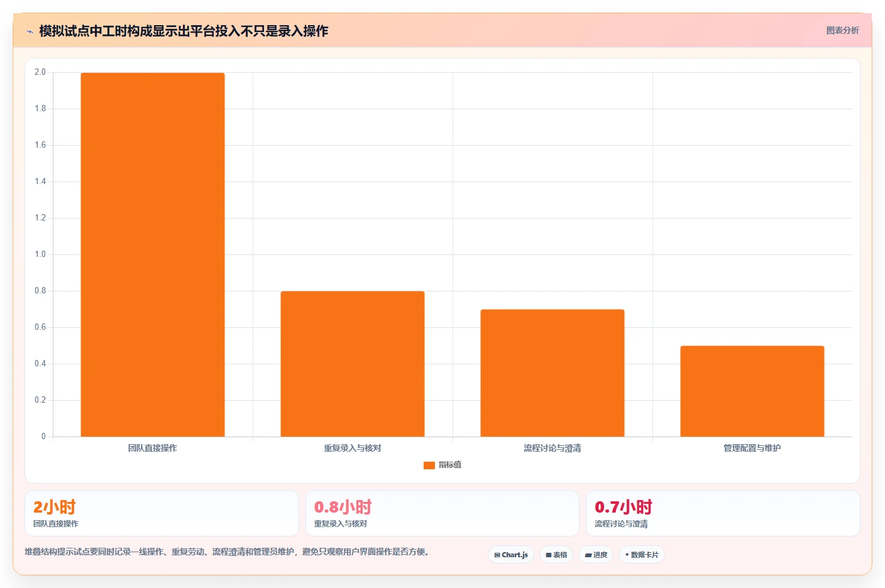Click the 图表分析 label in header
Image resolution: width=885 pixels, height=588 pixels.
click(x=842, y=30)
